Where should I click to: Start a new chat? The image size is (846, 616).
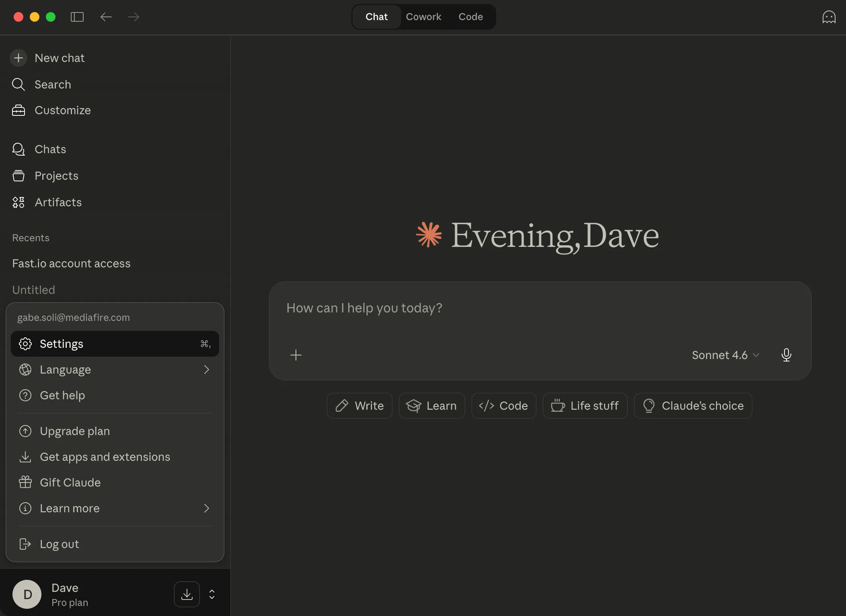coord(59,58)
